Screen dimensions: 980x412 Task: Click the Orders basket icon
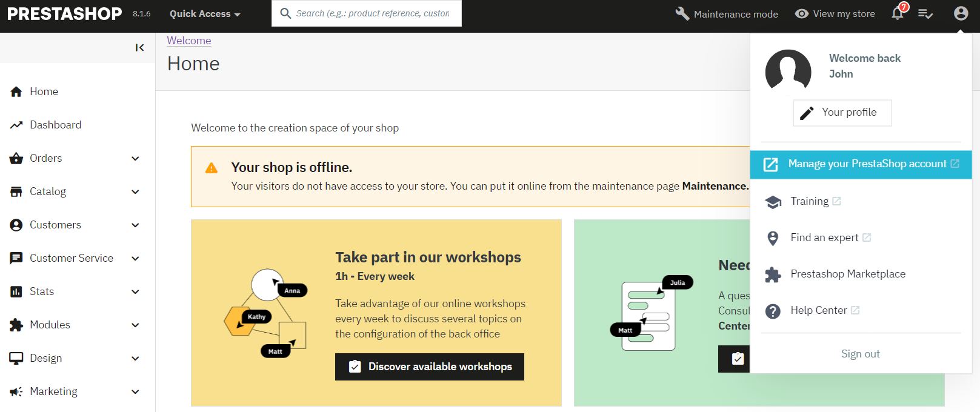(16, 158)
